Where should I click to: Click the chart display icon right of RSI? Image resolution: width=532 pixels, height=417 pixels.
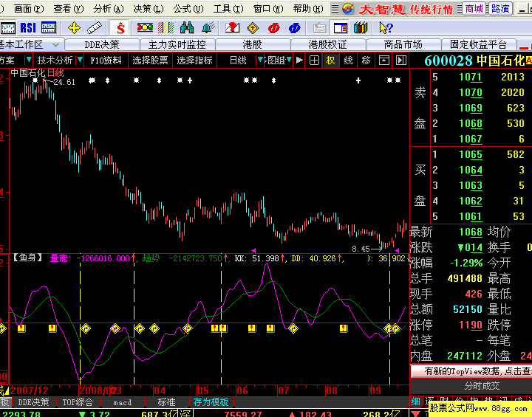click(x=49, y=28)
